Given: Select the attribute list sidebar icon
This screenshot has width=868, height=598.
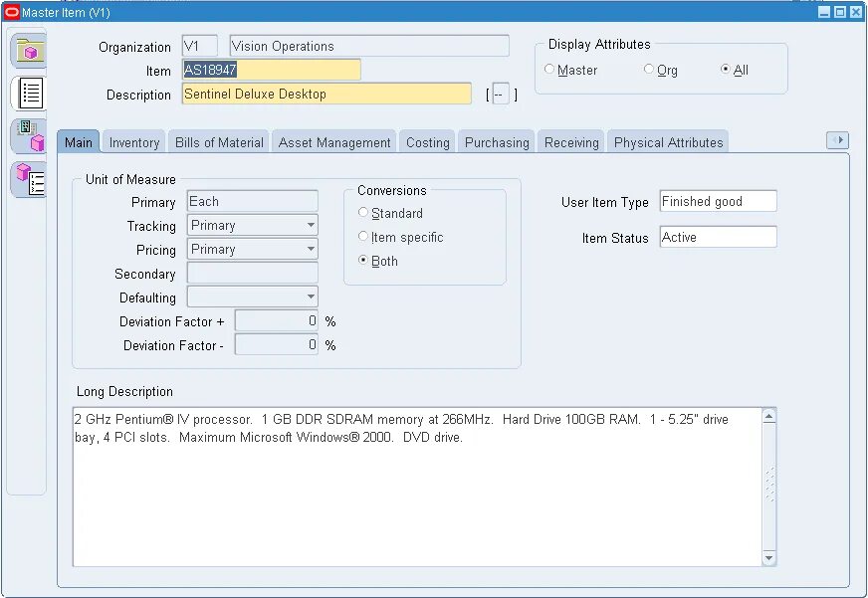Looking at the screenshot, I should 29,93.
